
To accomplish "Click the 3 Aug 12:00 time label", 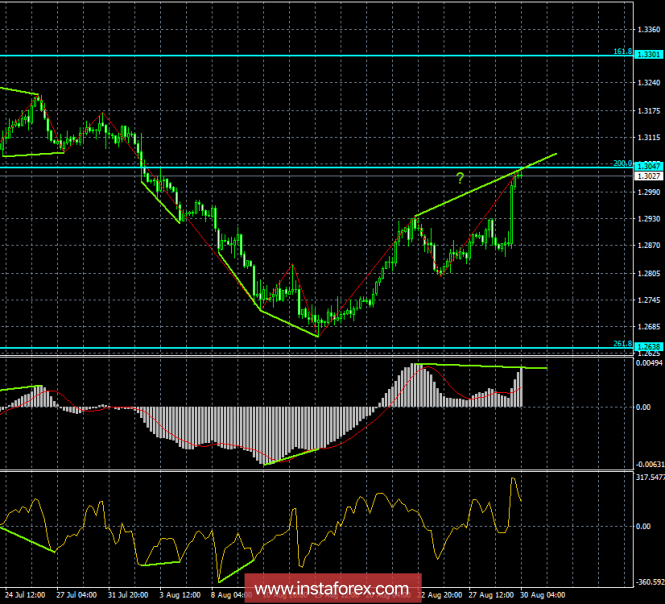I will tap(180, 595).
